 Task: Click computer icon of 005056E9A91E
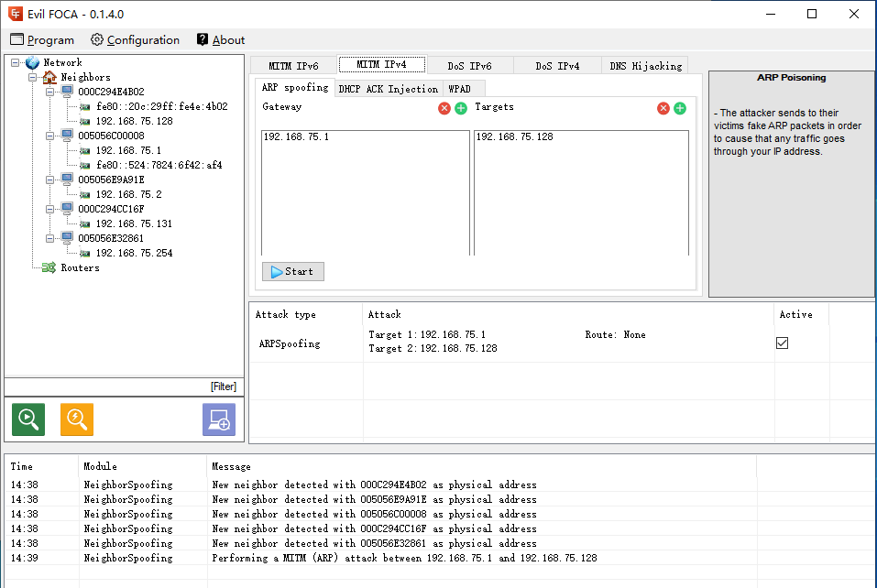click(67, 180)
